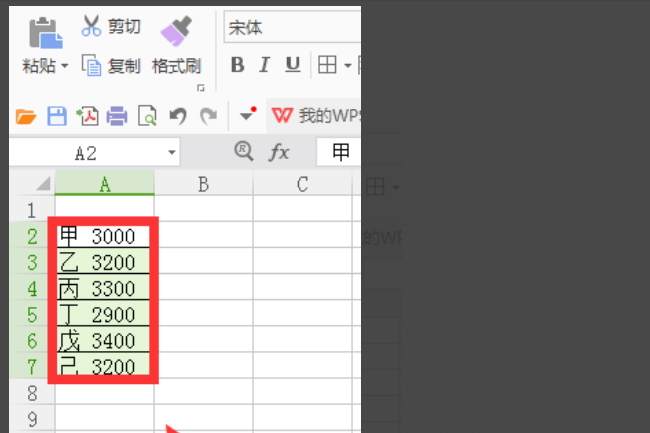Redo the last action
Viewport: 650px width, 433px height.
coord(209,116)
